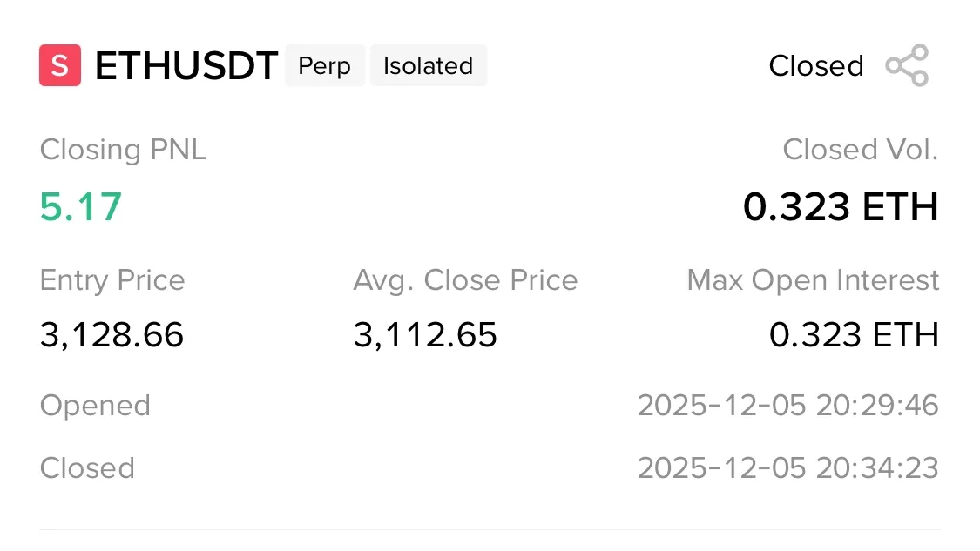This screenshot has height=551, width=980.
Task: Tap the Isolated margin mode tag
Action: 428,66
